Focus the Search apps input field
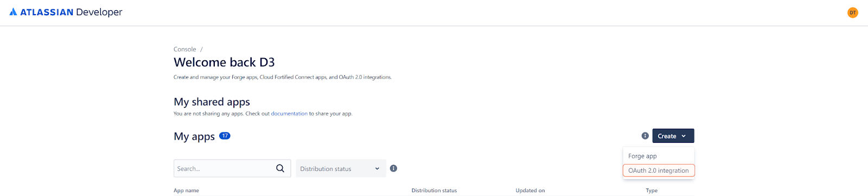868x196 pixels. tap(225, 168)
